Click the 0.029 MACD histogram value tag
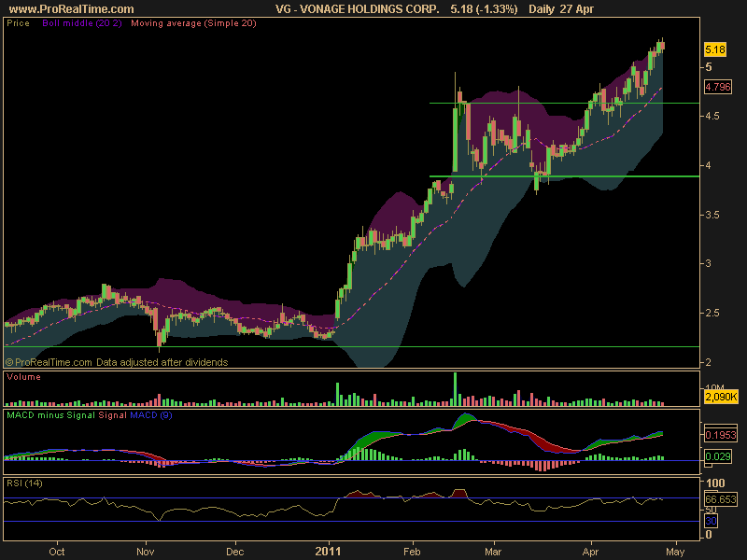 tap(717, 457)
